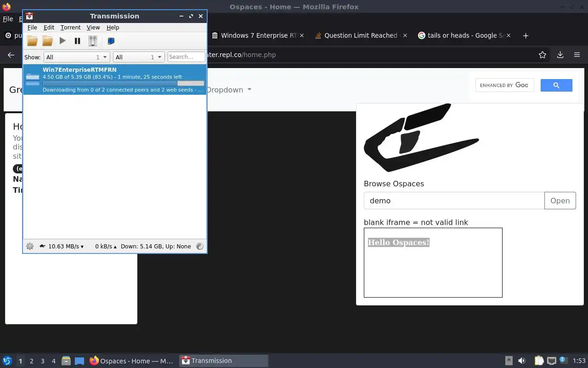
Task: Bookmark this page with the star icon
Action: point(543,55)
